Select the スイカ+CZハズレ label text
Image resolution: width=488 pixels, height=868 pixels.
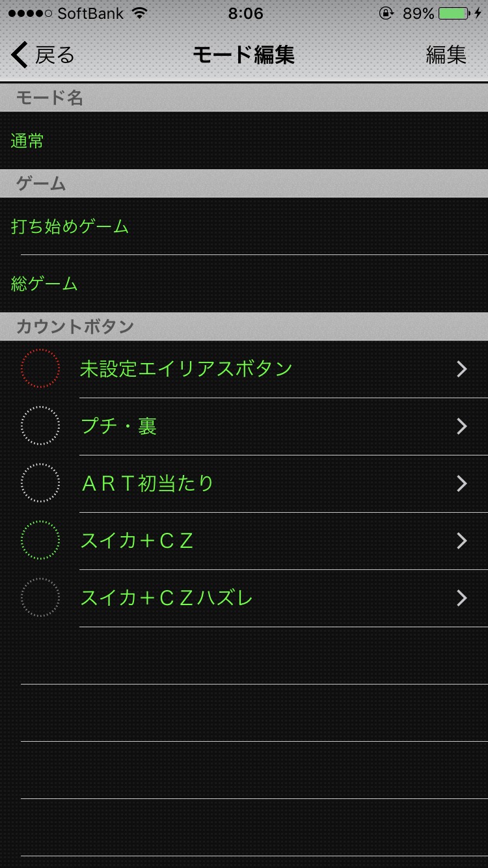(167, 598)
